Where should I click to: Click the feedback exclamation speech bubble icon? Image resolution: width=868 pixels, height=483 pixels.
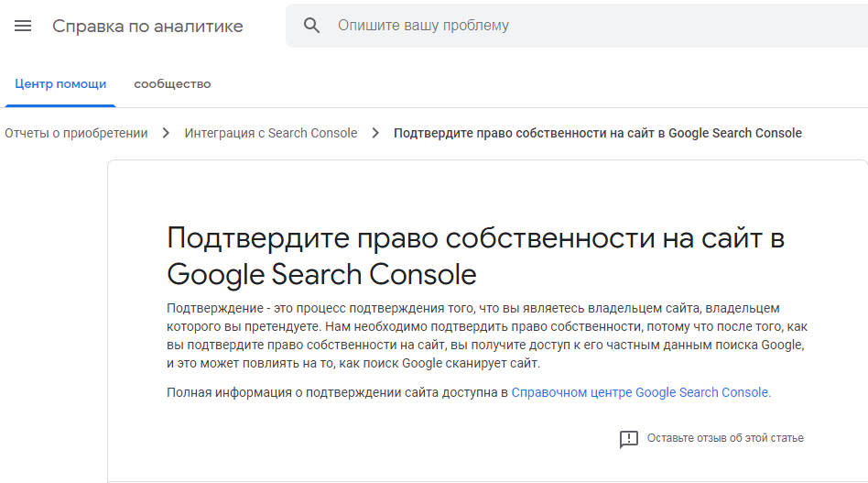629,439
